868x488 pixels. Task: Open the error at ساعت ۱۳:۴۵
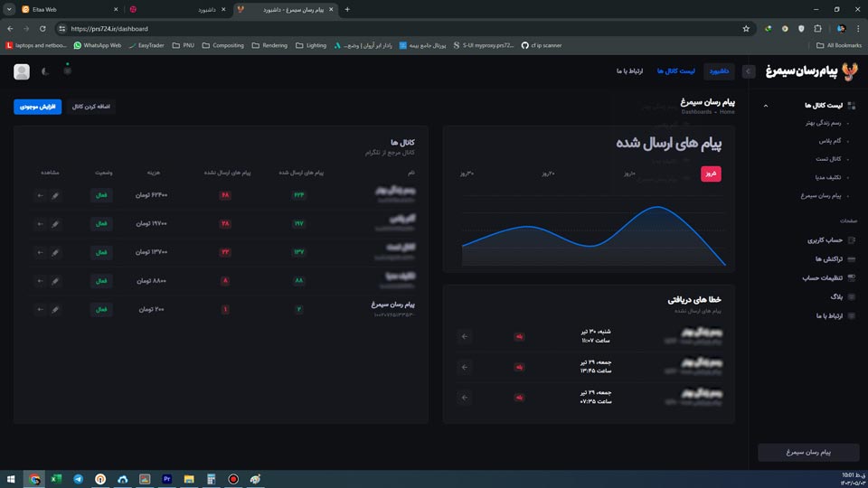click(x=465, y=367)
